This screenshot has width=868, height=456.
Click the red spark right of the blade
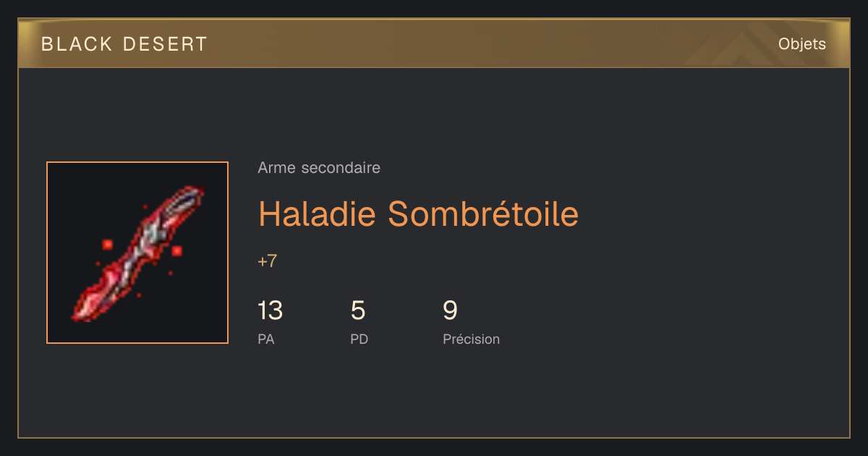[176, 251]
